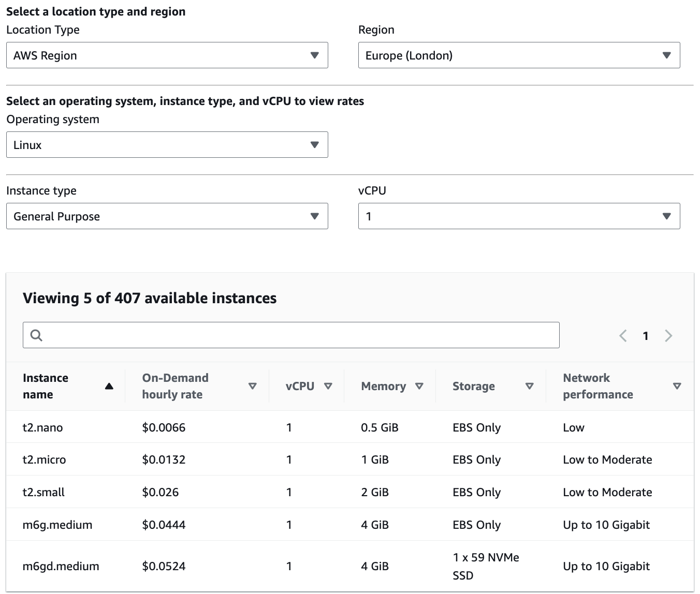Click the 2 GiB memory value
The height and width of the screenshot is (594, 700).
[x=375, y=492]
